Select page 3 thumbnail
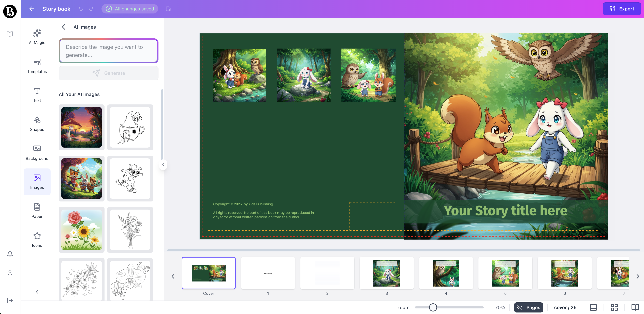Image resolution: width=644 pixels, height=314 pixels. pos(387,273)
